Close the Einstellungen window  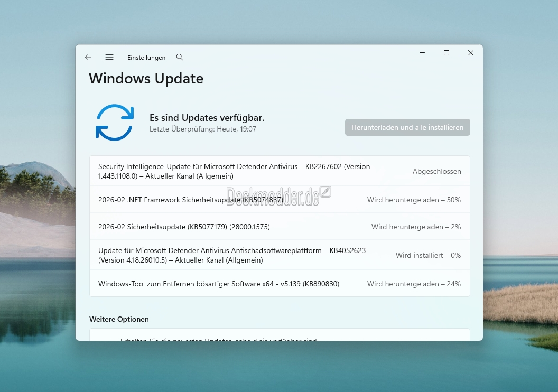[x=471, y=53]
